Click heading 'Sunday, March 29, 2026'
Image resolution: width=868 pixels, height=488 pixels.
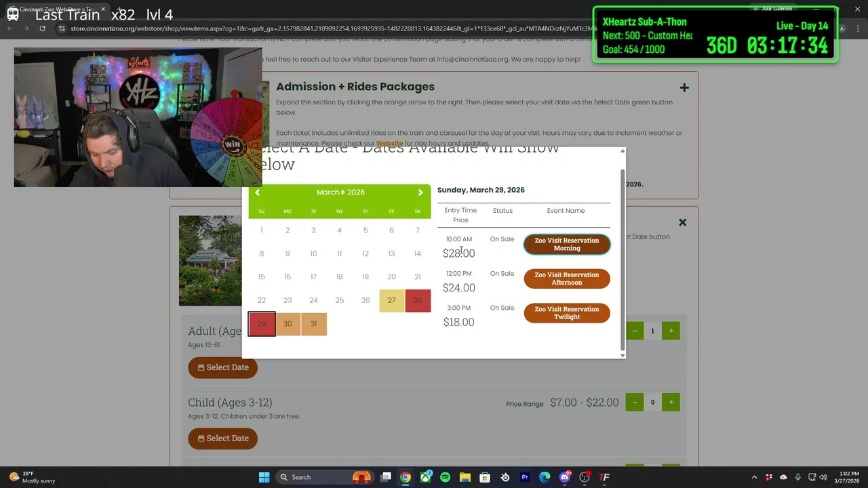pyautogui.click(x=481, y=190)
